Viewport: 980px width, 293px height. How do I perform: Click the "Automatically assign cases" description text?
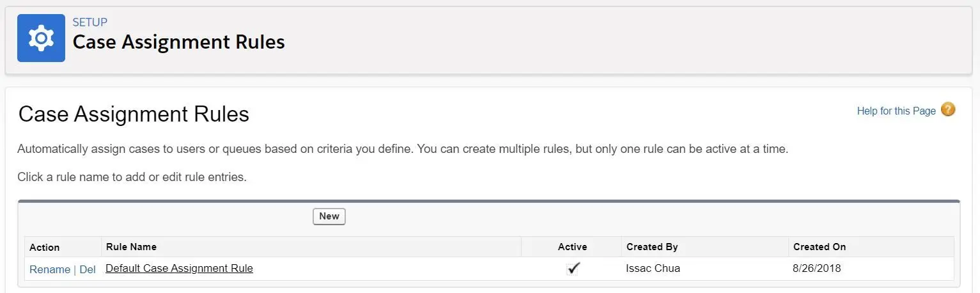coord(403,150)
